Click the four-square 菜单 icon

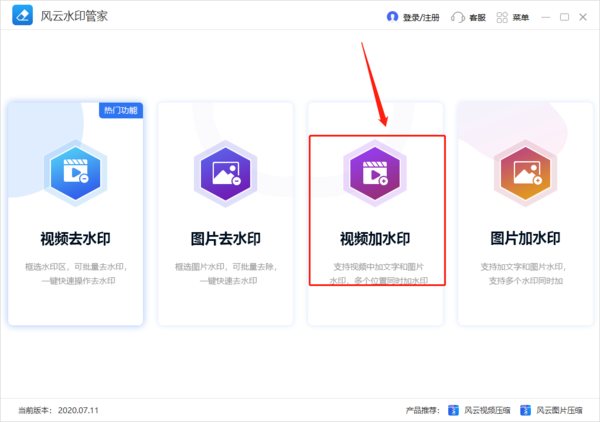click(x=502, y=17)
